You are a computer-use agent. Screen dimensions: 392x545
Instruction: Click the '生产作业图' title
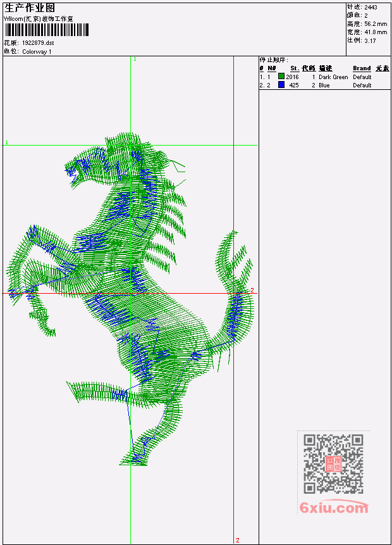pyautogui.click(x=30, y=8)
